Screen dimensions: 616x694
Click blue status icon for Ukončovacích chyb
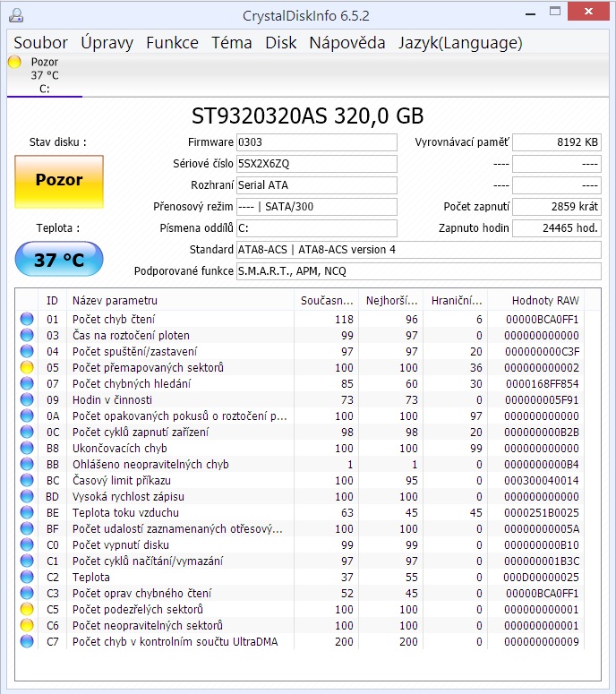coord(27,448)
